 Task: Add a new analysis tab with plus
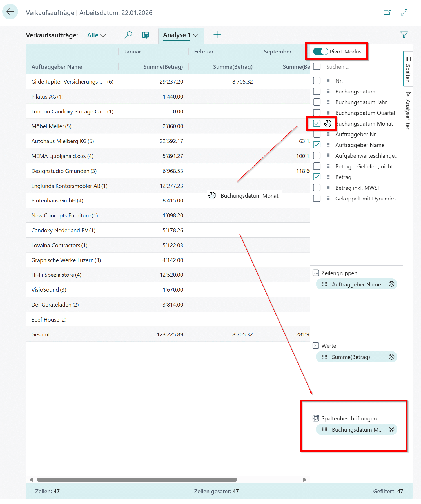tap(217, 35)
